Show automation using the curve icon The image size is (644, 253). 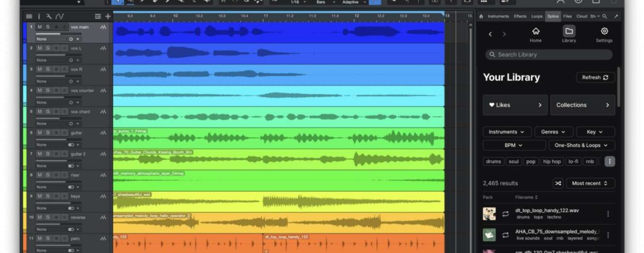coord(59,16)
